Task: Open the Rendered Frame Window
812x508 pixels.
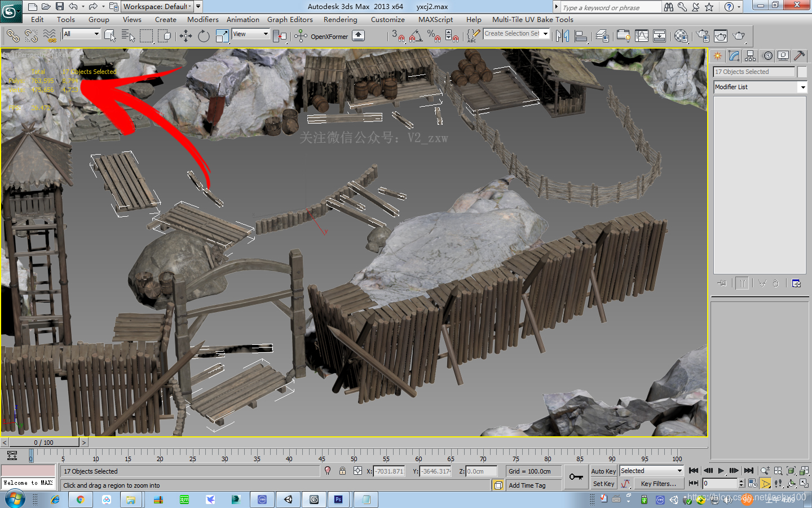Action: tap(721, 36)
